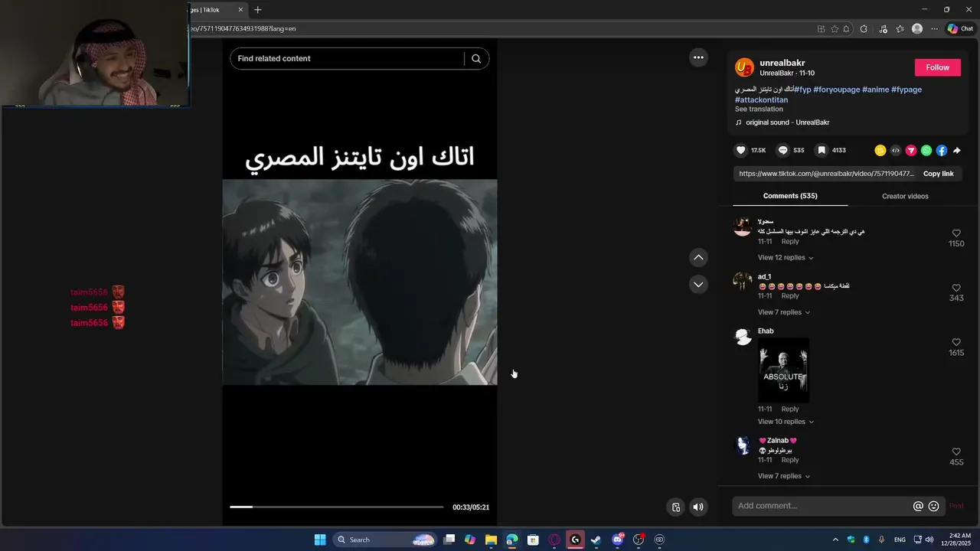980x551 pixels.
Task: Click See translation under the caption
Action: pos(759,109)
